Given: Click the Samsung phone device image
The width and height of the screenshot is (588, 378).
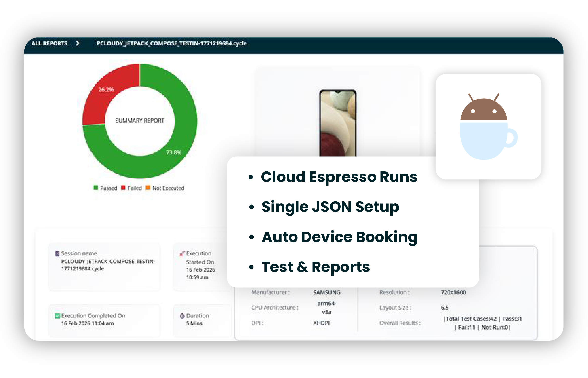Looking at the screenshot, I should coord(338,123).
